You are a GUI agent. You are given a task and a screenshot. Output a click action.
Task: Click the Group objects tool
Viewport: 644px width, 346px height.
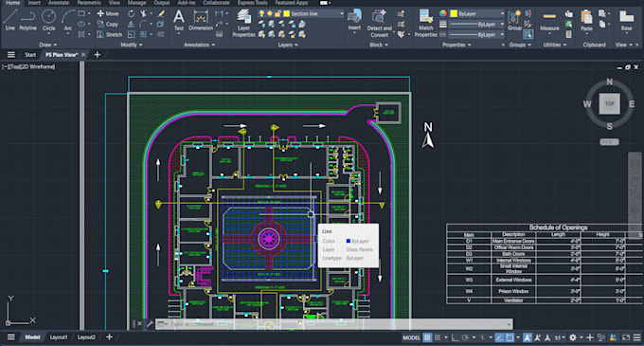pos(514,20)
